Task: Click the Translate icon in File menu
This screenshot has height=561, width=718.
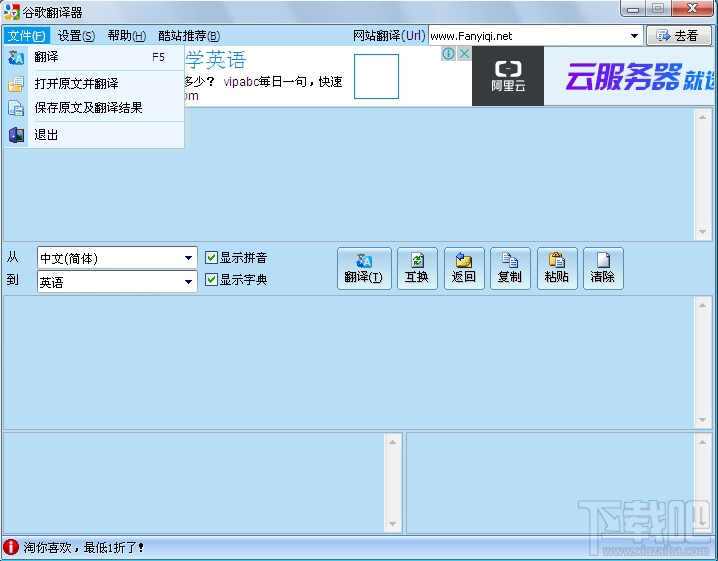Action: pos(16,58)
